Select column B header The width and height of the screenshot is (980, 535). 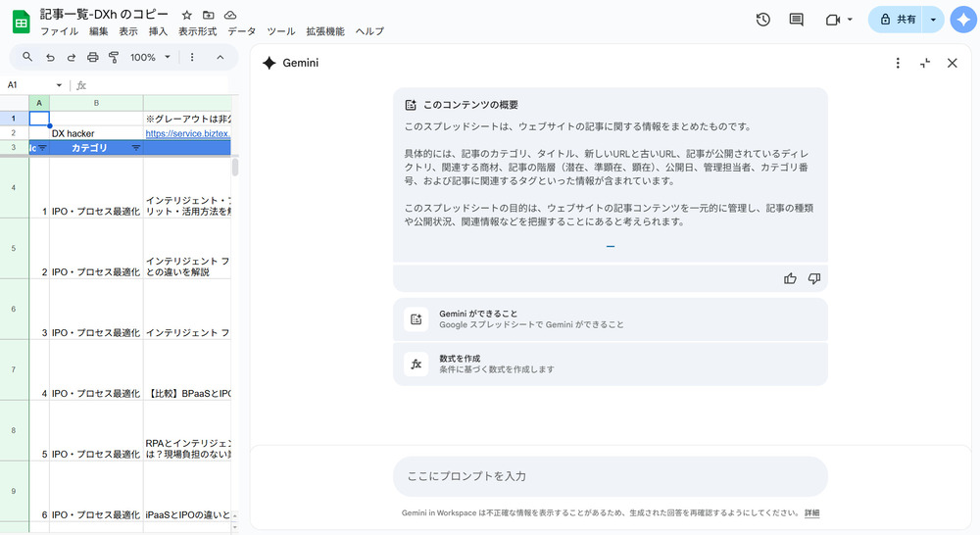pos(96,103)
